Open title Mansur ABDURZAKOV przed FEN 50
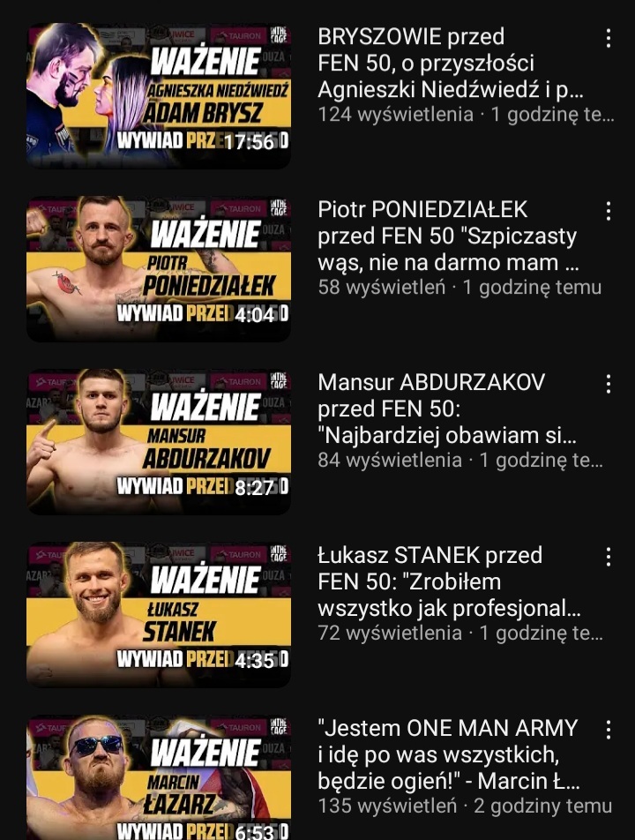Image resolution: width=635 pixels, height=840 pixels. tap(448, 409)
